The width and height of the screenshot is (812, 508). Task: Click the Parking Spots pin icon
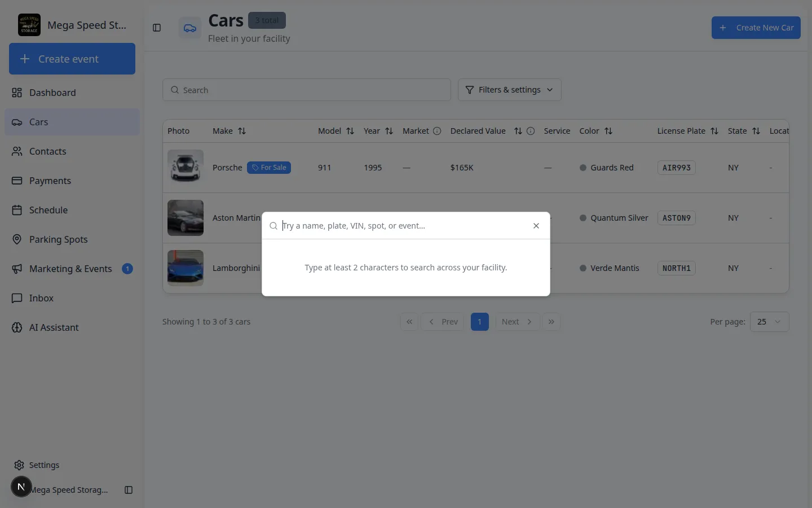[x=17, y=239]
